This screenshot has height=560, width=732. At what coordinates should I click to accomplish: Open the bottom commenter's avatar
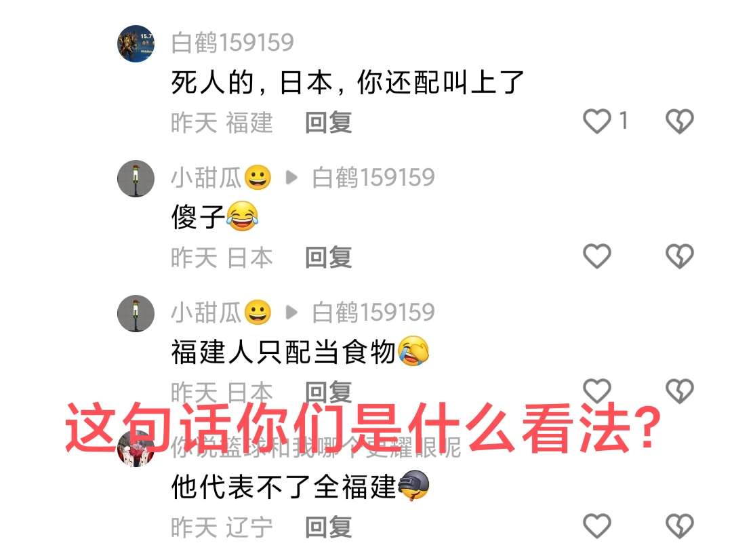coord(136,448)
